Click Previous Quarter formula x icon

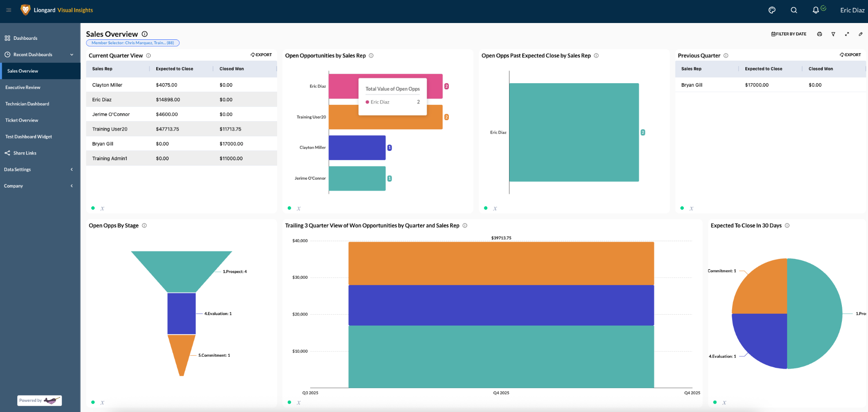pyautogui.click(x=691, y=208)
